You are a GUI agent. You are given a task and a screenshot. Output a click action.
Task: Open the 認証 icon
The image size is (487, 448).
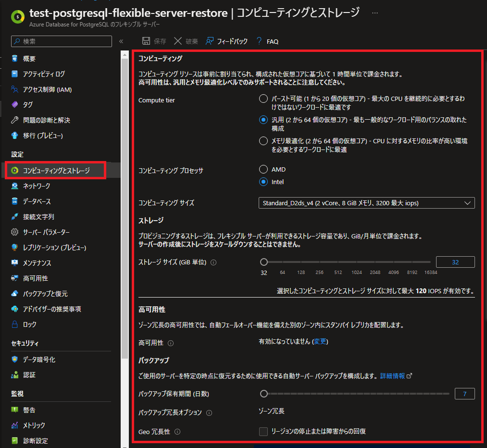click(14, 375)
